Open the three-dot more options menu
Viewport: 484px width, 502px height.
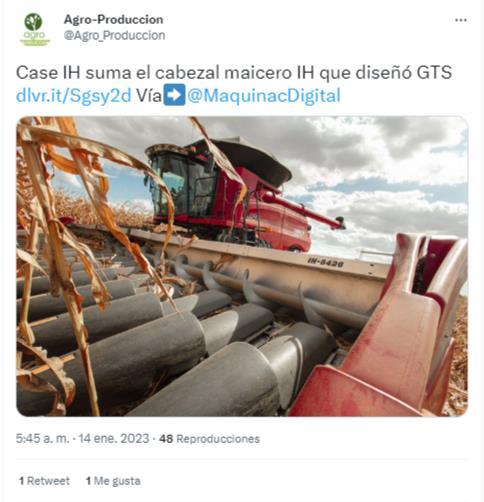(461, 20)
